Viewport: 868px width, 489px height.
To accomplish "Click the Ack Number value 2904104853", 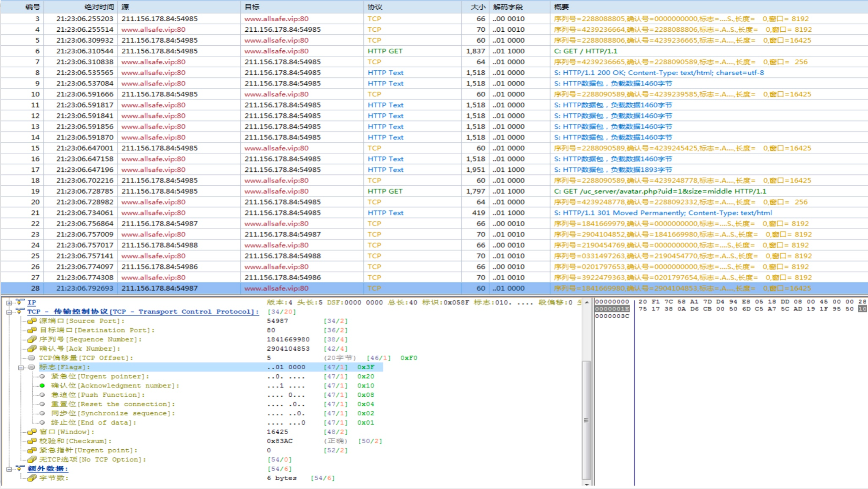I will pyautogui.click(x=288, y=349).
